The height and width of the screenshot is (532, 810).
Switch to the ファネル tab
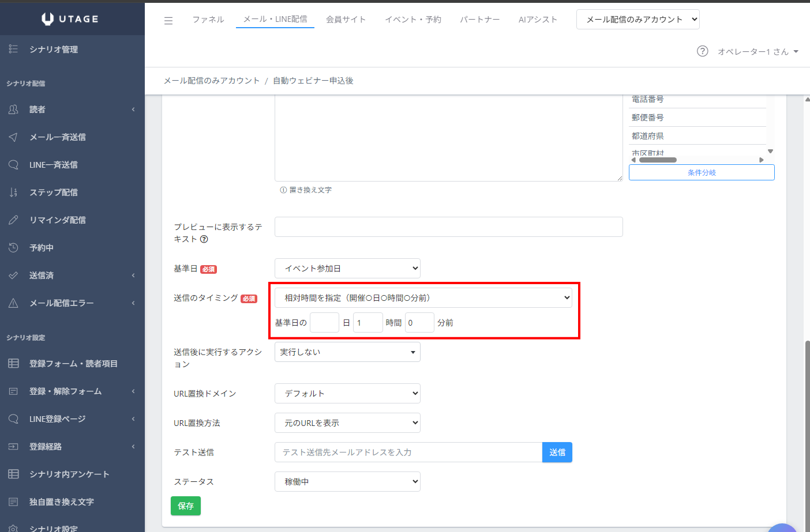click(x=208, y=19)
